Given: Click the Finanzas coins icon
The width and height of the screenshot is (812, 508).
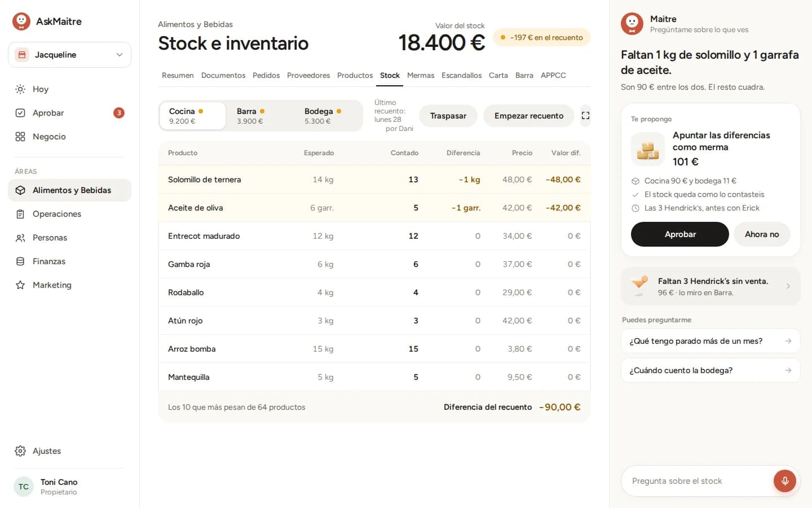Looking at the screenshot, I should (20, 261).
